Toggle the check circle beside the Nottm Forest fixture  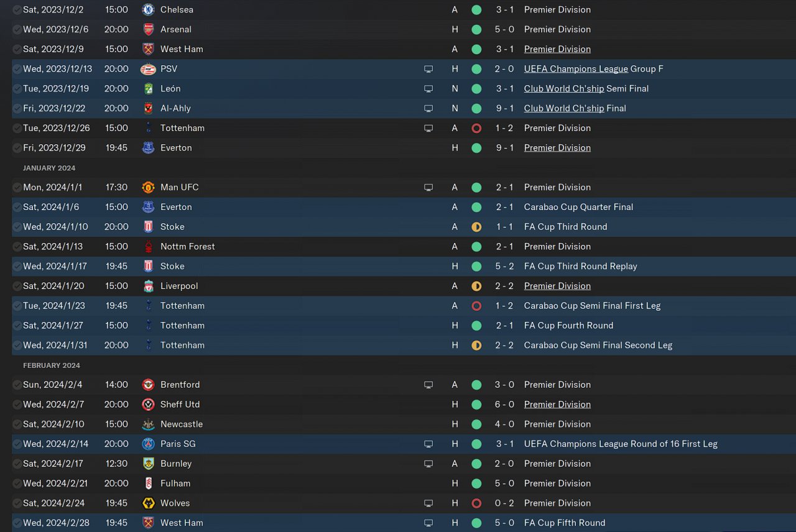[x=17, y=247]
